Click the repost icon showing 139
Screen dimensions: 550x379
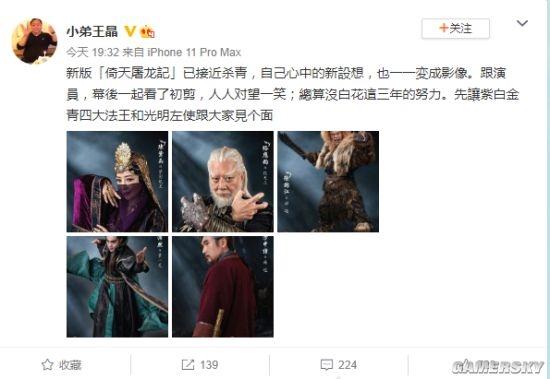[188, 365]
